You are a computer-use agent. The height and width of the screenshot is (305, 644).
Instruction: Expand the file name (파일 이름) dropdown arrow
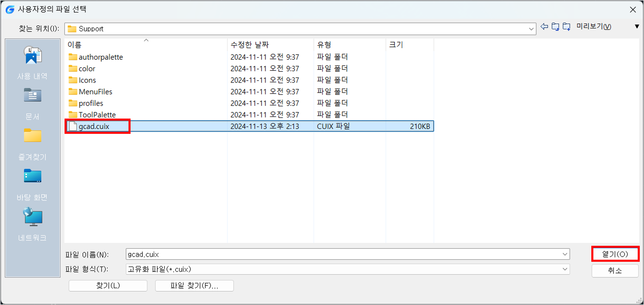click(565, 254)
